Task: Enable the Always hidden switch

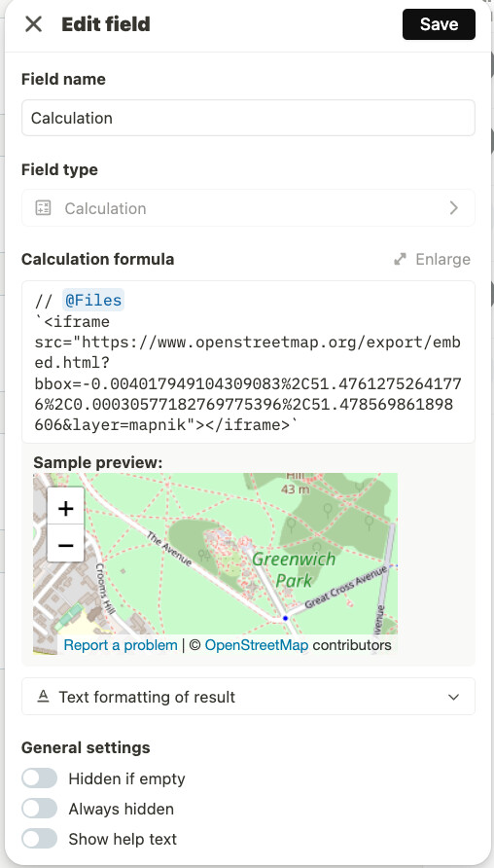Action: tap(39, 809)
